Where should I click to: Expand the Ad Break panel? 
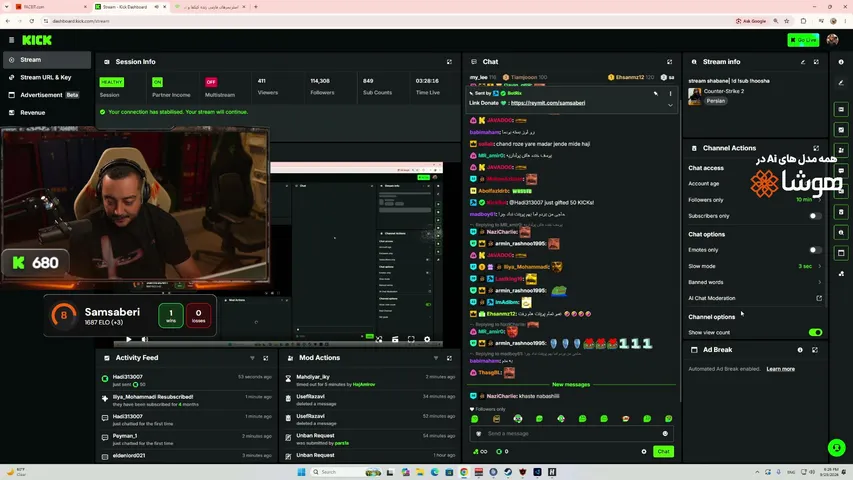(815, 350)
